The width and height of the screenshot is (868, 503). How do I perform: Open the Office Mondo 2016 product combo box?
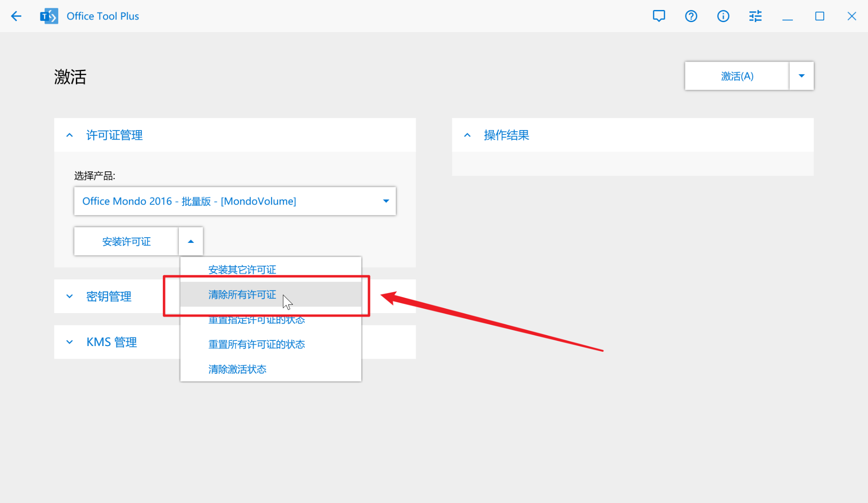coord(235,201)
